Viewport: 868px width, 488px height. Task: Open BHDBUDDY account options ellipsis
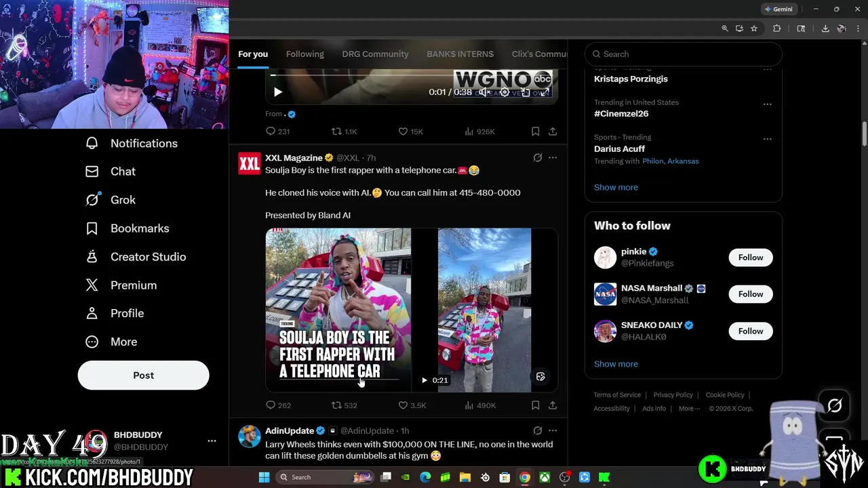pyautogui.click(x=212, y=441)
